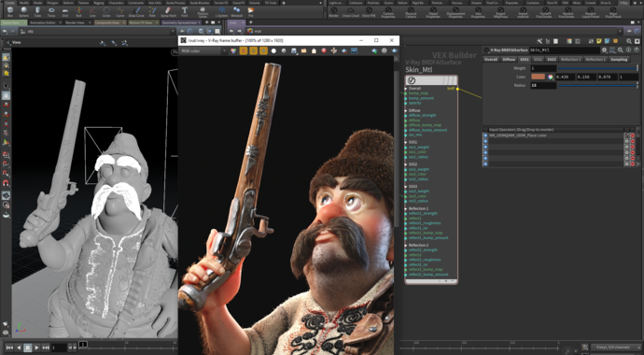Switch to the Reflection 1 parameter tab
The height and width of the screenshot is (355, 644).
coord(571,59)
